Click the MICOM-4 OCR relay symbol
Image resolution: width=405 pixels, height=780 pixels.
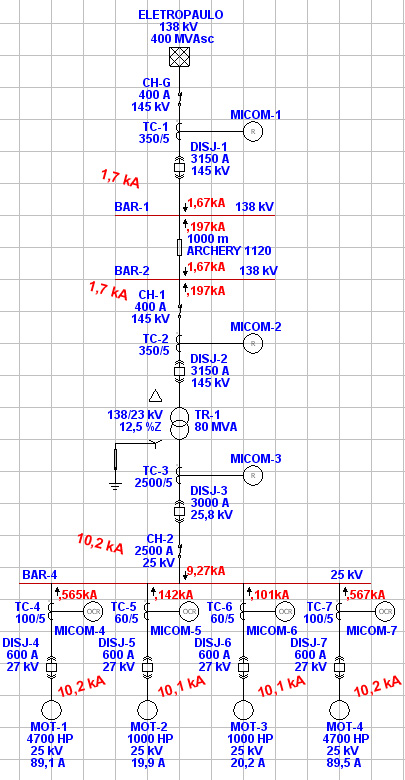coord(93,611)
